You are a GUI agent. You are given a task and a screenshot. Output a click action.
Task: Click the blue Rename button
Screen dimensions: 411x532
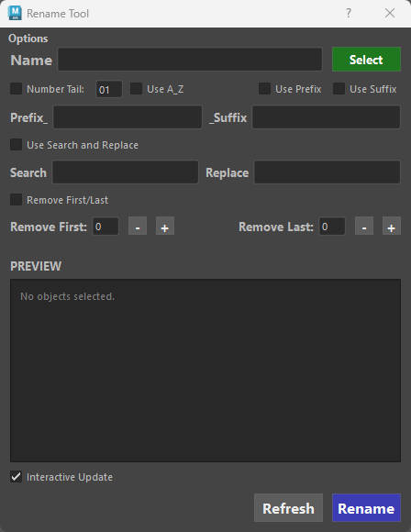point(366,508)
